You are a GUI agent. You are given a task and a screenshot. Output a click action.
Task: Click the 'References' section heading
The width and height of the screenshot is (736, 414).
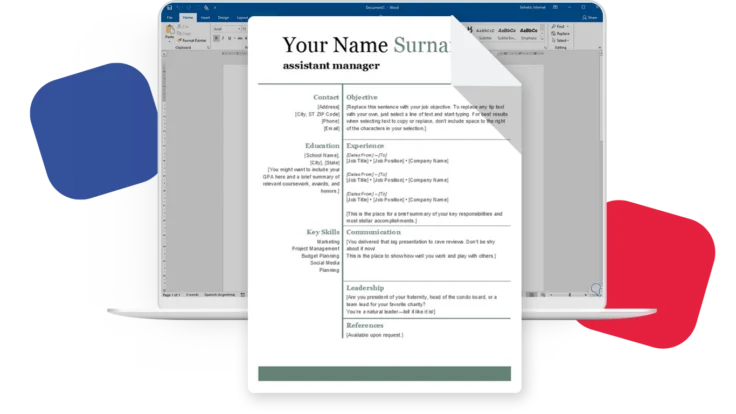tap(365, 325)
